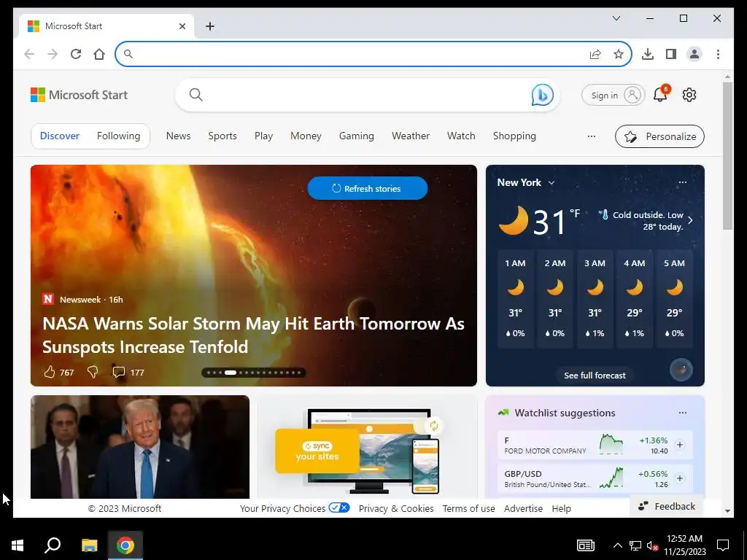Close the Microsoft Start tab
Screen dimensions: 747x560
click(x=182, y=26)
